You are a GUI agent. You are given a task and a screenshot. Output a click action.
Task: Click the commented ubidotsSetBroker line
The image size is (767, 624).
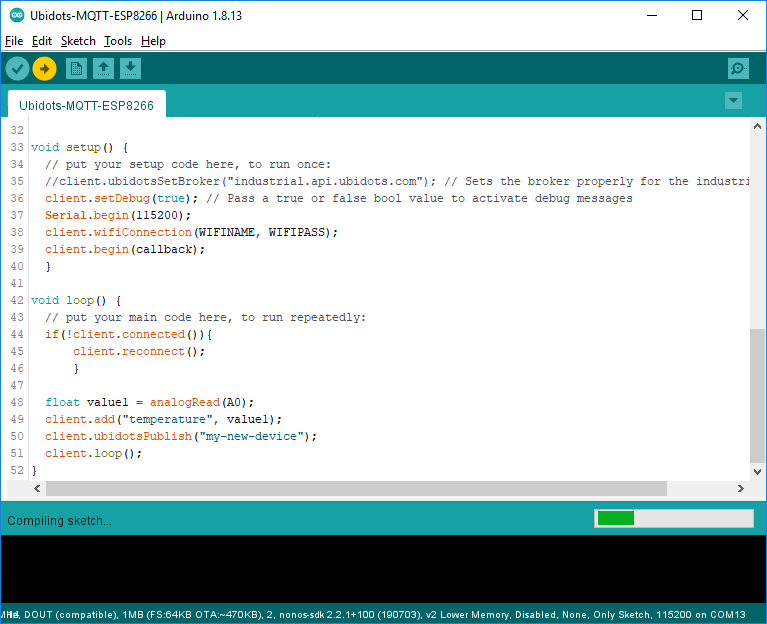[397, 181]
